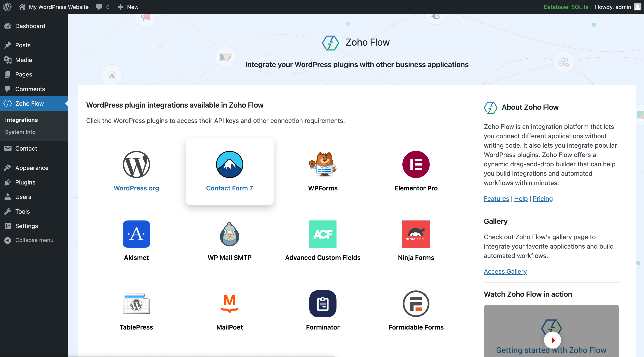Image resolution: width=644 pixels, height=357 pixels.
Task: Select the TablePress icon
Action: click(x=136, y=304)
